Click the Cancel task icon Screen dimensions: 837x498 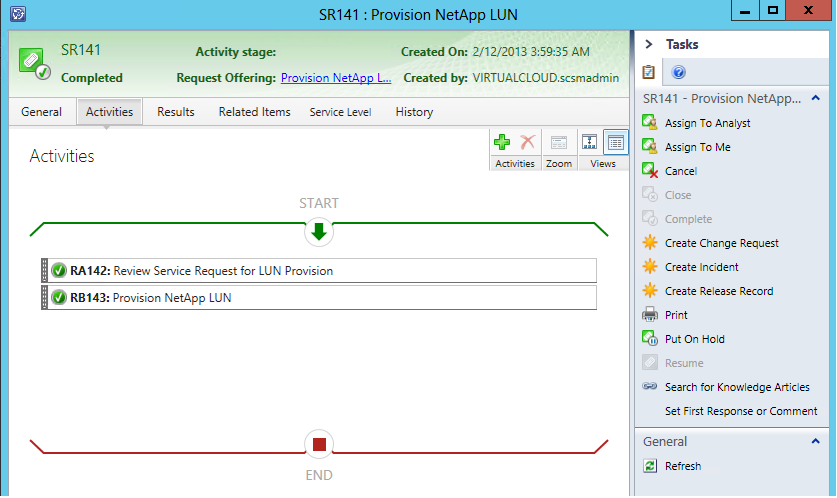pyautogui.click(x=650, y=171)
